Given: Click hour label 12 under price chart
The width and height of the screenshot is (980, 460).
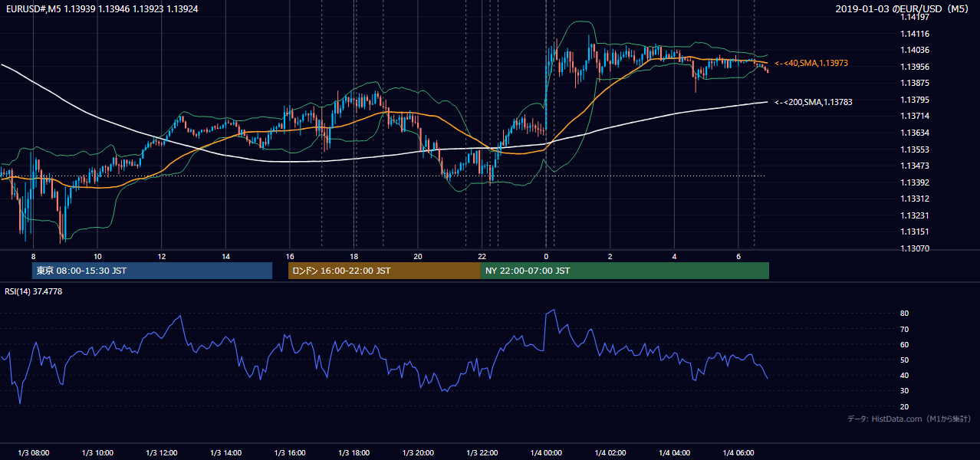Looking at the screenshot, I should (162, 256).
